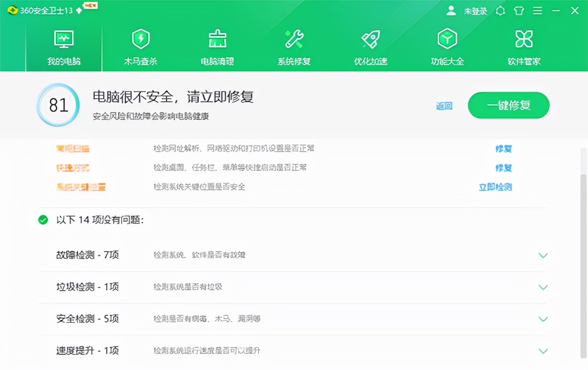Select the 电脑清理 cleanup broom icon
Viewport: 588px width, 370px height.
pos(217,46)
